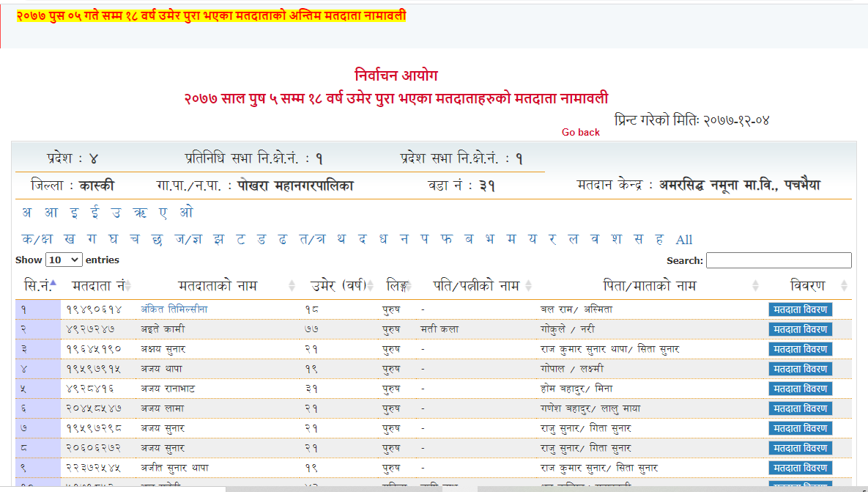The width and height of the screenshot is (868, 492).
Task: Filter names by vowel ऋ
Action: click(x=139, y=213)
